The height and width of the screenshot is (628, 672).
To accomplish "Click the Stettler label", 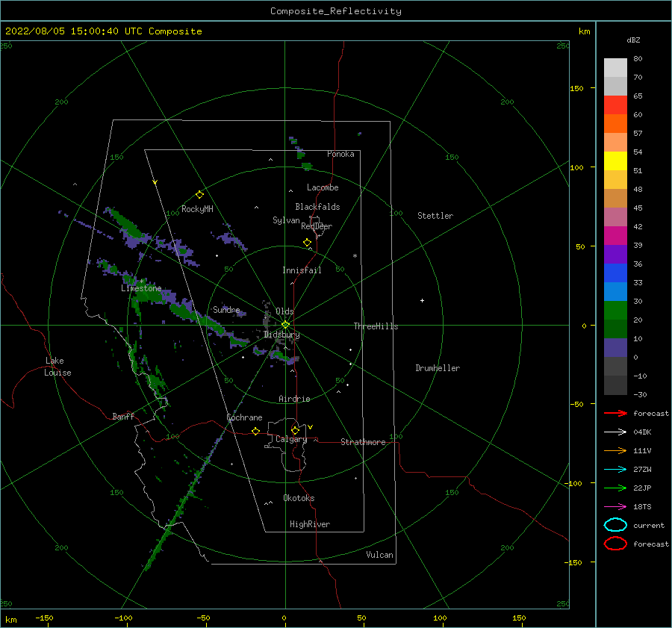I will click(435, 216).
